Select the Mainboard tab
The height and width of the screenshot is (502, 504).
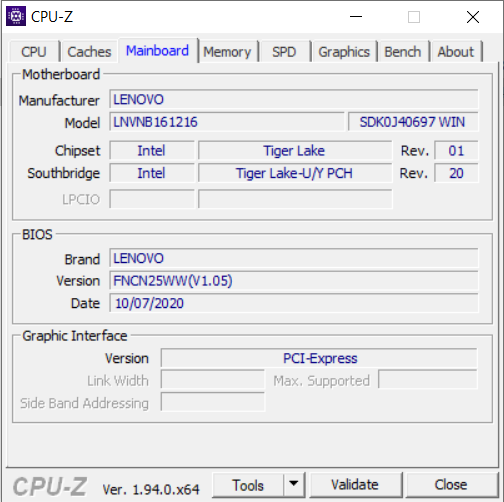(157, 51)
